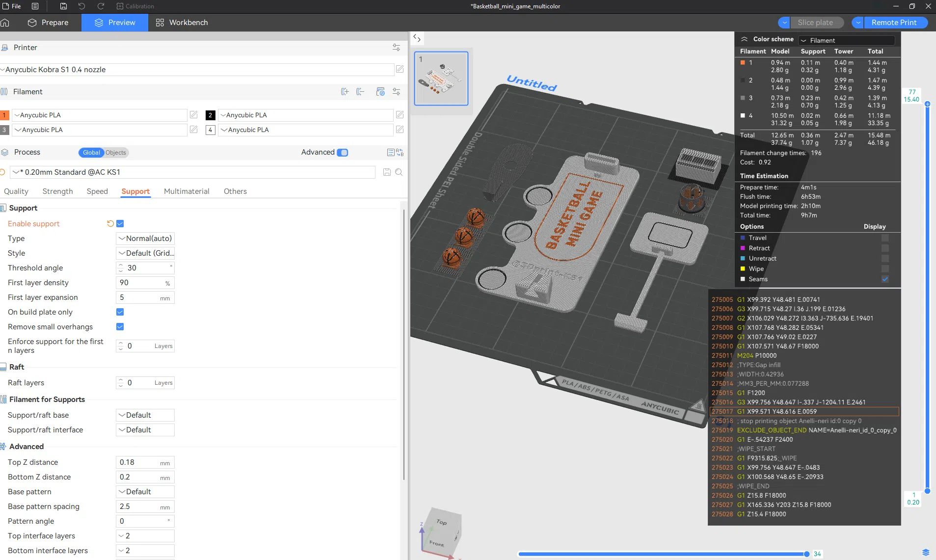Enable Travel display checkbox
Screen dimensions: 936x560
pos(885,238)
